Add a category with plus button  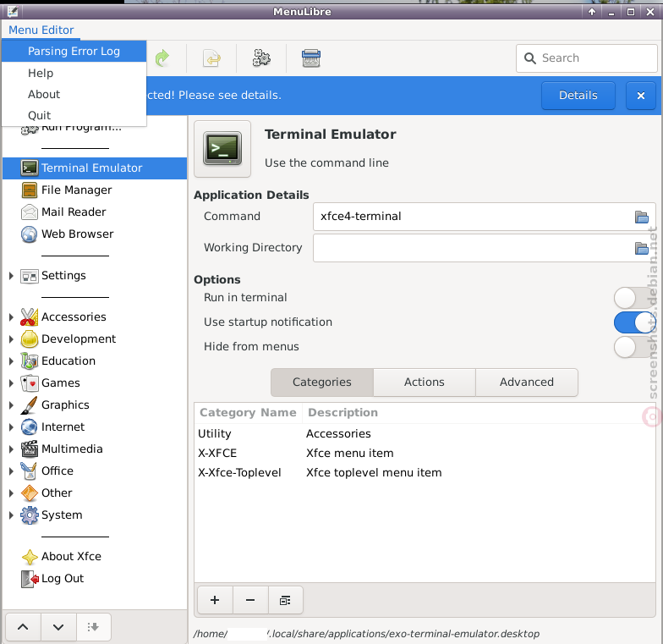tap(215, 600)
